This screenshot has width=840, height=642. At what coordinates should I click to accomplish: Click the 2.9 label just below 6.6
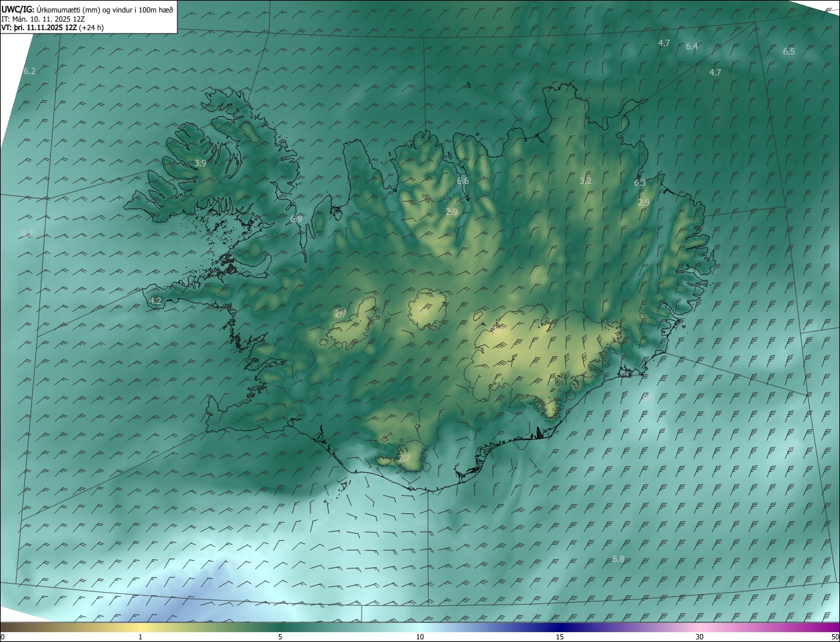pyautogui.click(x=451, y=211)
